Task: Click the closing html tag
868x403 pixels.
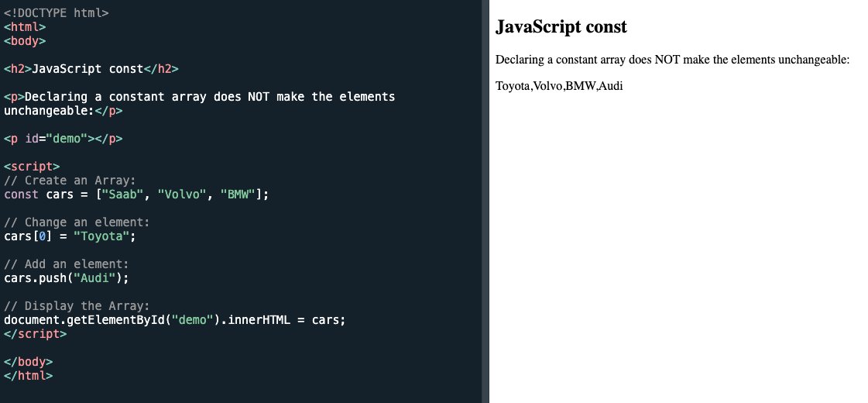Action: tap(28, 375)
